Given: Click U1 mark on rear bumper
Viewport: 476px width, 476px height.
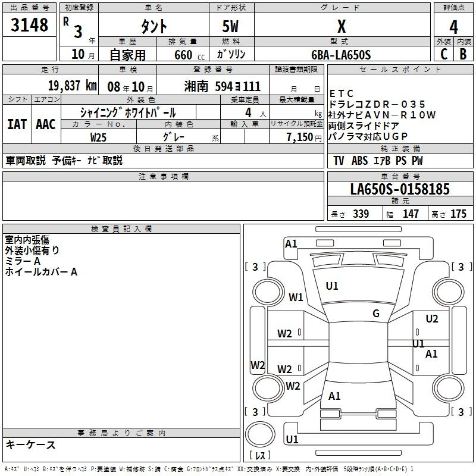Looking at the screenshot, I should 292,439.
